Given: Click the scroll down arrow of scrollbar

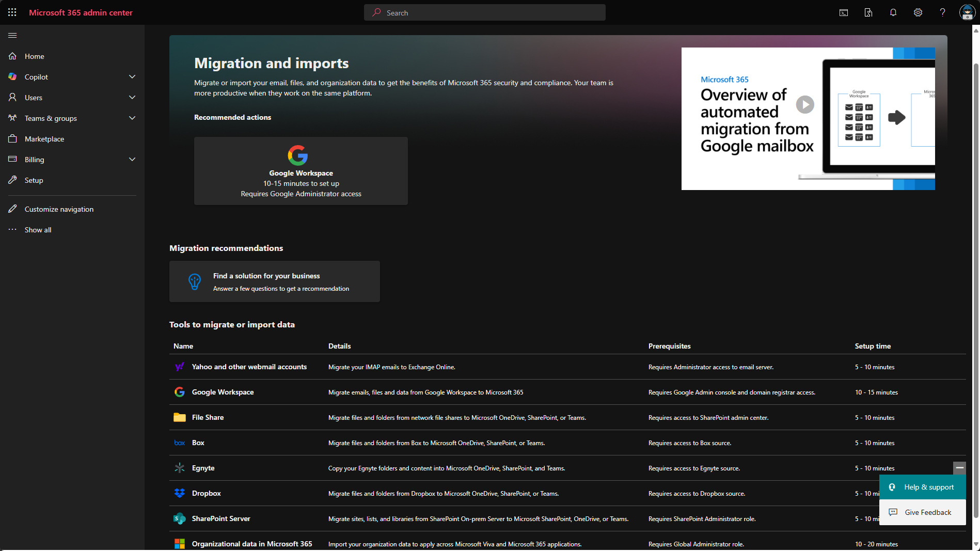Looking at the screenshot, I should pyautogui.click(x=976, y=544).
